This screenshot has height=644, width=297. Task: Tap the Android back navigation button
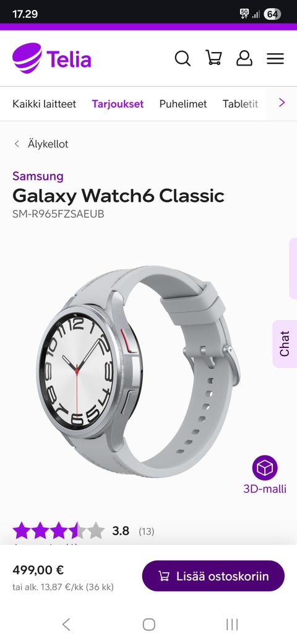click(66, 624)
